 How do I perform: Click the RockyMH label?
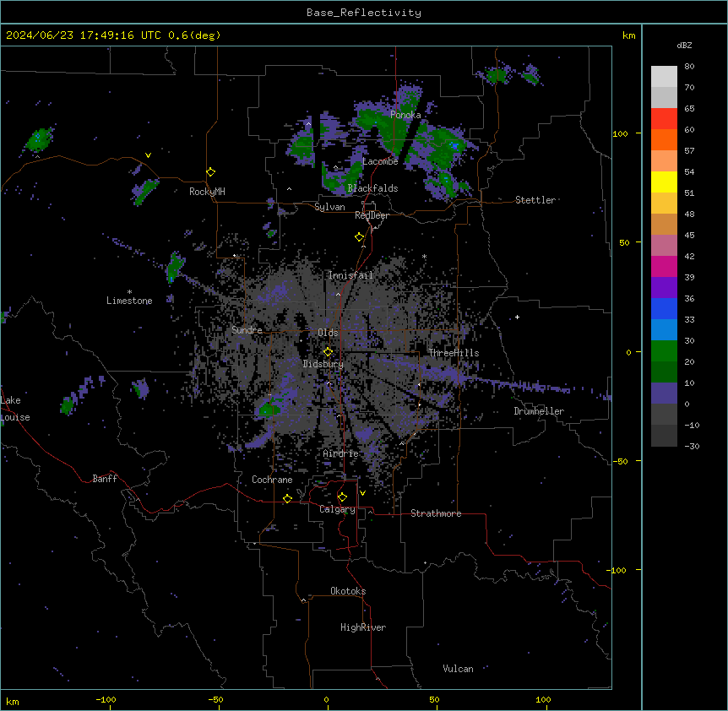207,192
